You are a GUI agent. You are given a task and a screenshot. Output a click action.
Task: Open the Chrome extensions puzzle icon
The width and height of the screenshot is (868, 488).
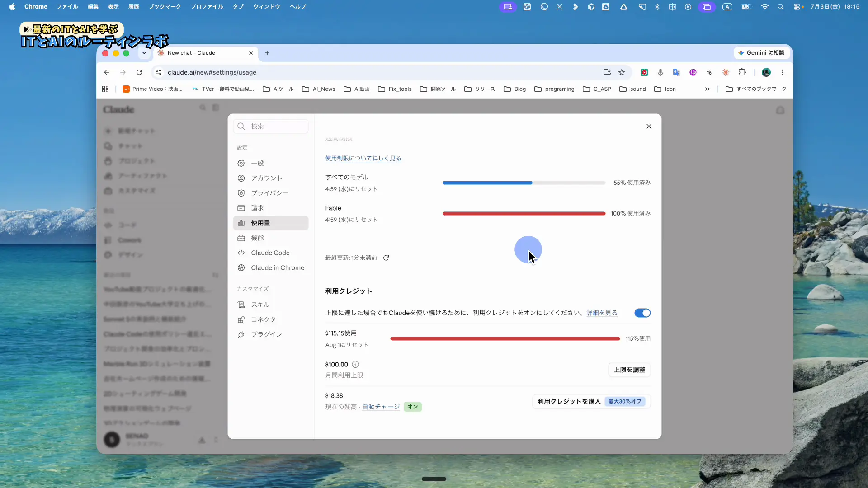[742, 72]
